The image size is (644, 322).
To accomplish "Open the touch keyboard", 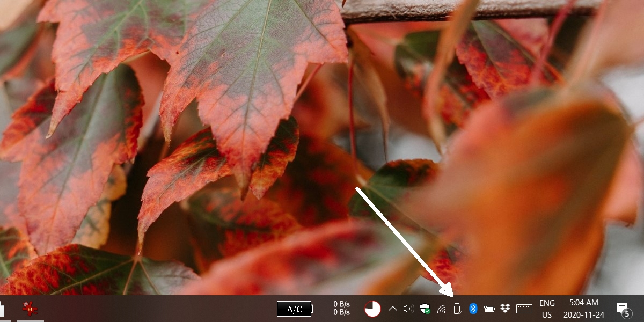I will coord(524,309).
